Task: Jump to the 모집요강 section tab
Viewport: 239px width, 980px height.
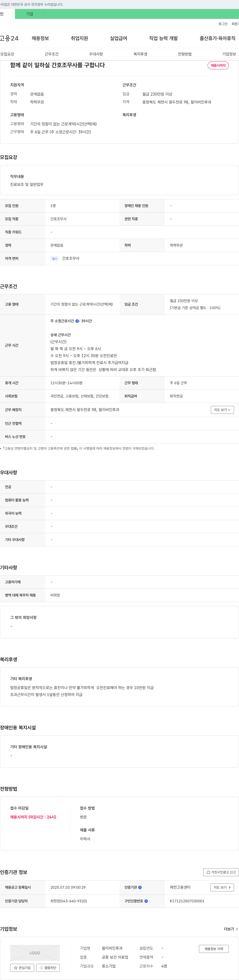Action: [x=7, y=54]
